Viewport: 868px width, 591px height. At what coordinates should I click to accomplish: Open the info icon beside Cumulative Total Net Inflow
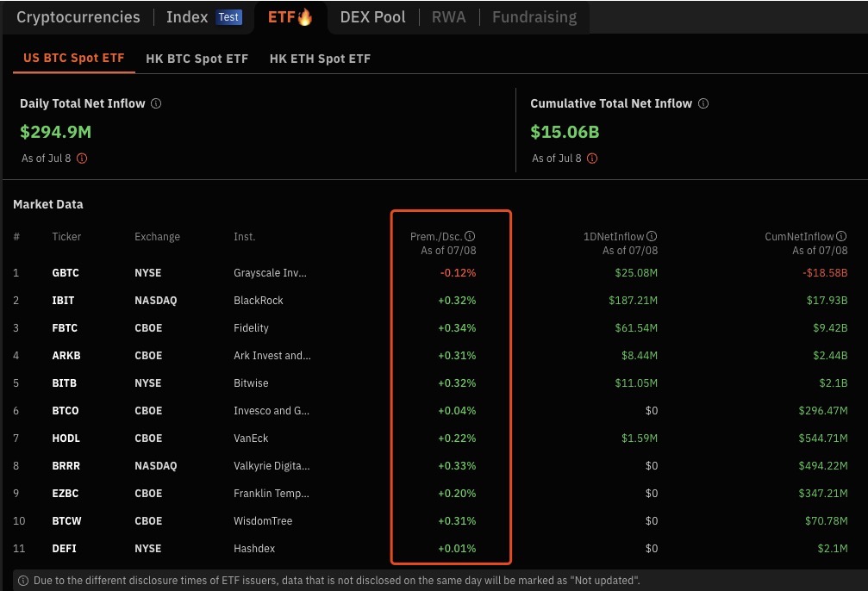click(x=703, y=103)
